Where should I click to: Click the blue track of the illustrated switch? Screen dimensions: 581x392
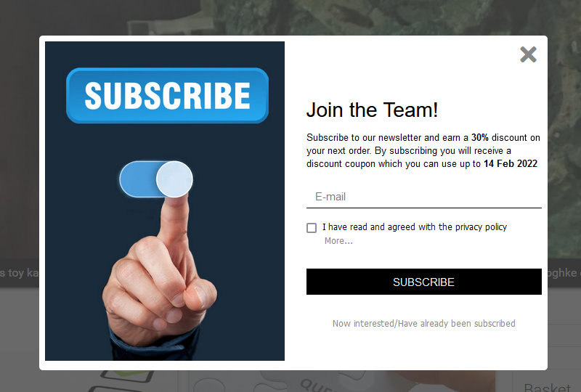point(139,179)
